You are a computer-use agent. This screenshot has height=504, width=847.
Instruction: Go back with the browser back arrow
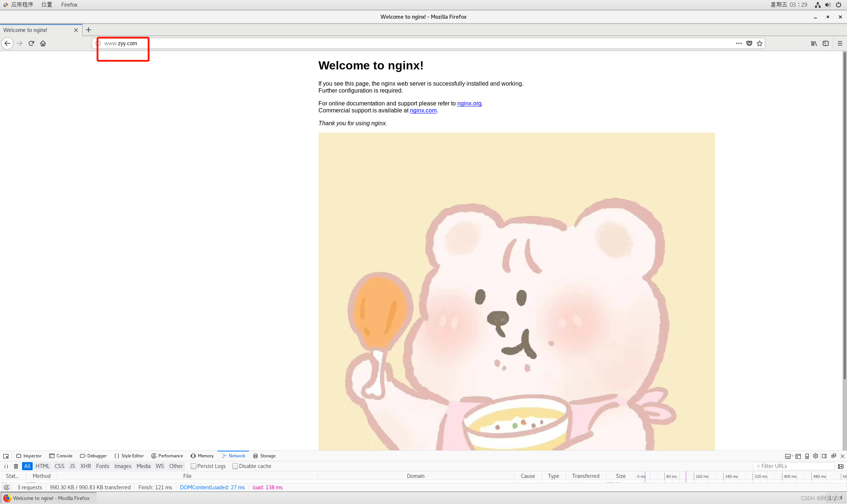[7, 43]
